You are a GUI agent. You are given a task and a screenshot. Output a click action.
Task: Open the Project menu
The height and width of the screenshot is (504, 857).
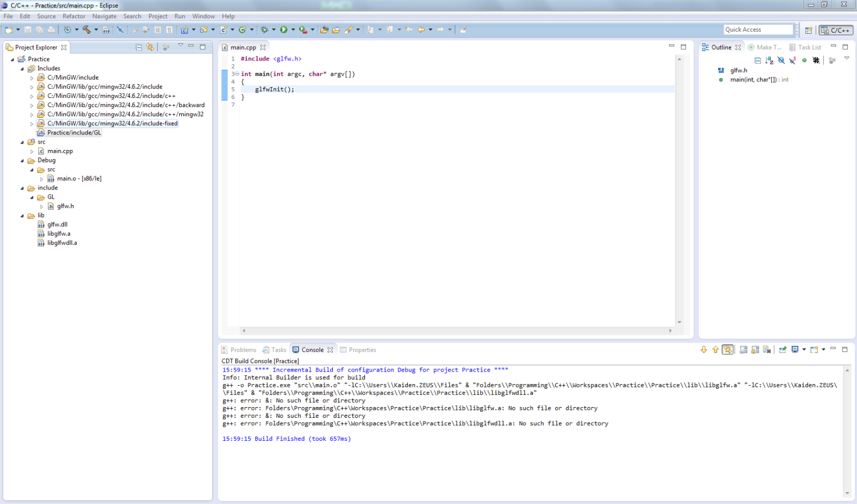point(158,16)
